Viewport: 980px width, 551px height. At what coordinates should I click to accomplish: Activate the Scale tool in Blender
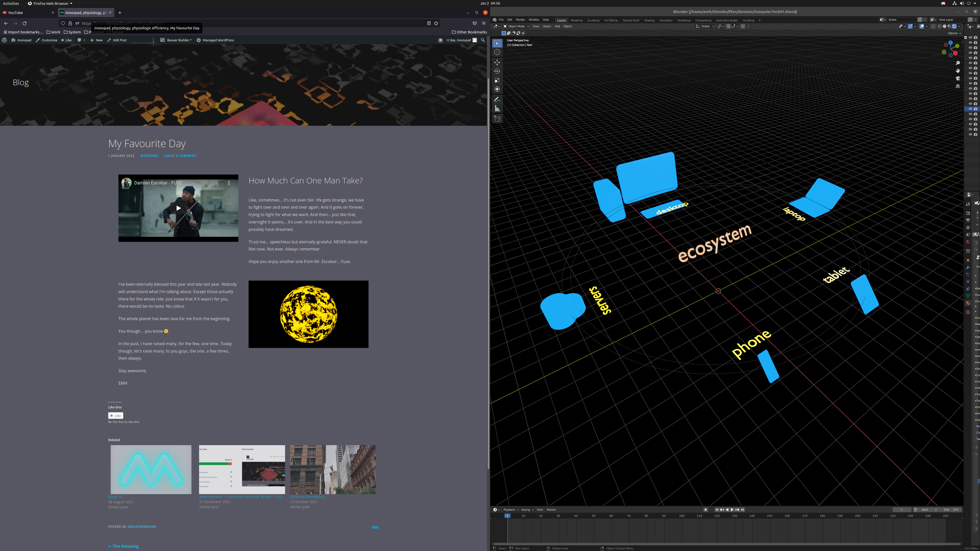pyautogui.click(x=497, y=80)
